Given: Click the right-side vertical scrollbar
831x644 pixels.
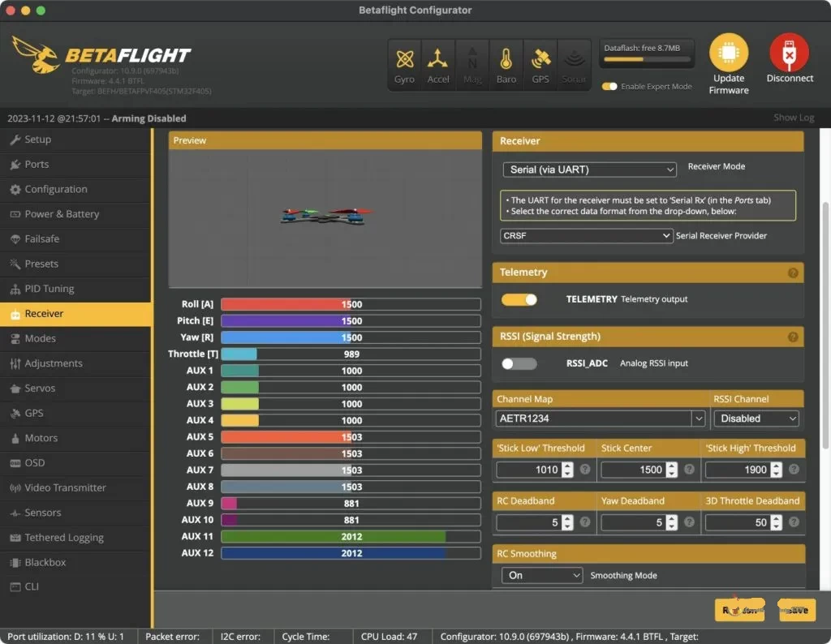Looking at the screenshot, I should (x=825, y=326).
